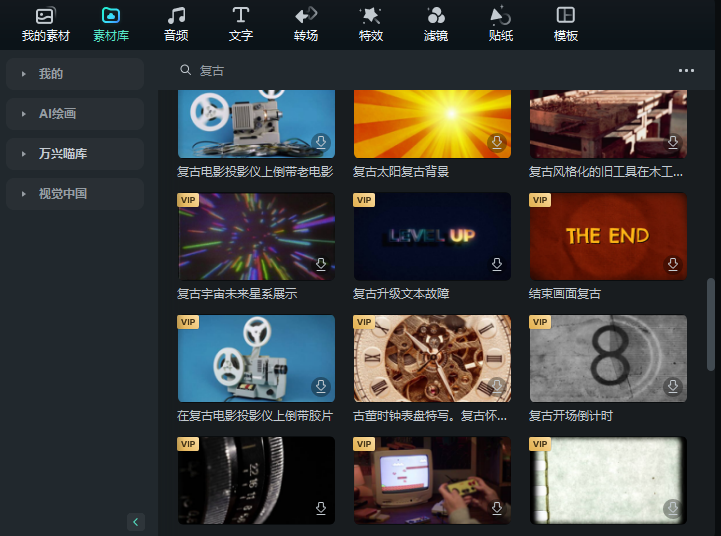Switch to the 素材库 tab

coord(111,25)
